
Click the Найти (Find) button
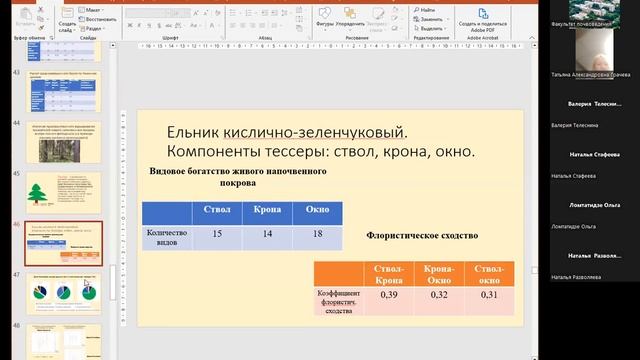424,10
